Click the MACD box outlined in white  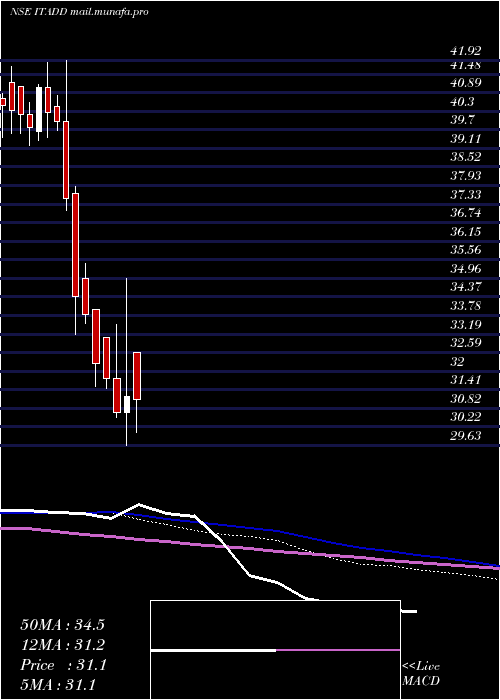point(275,650)
